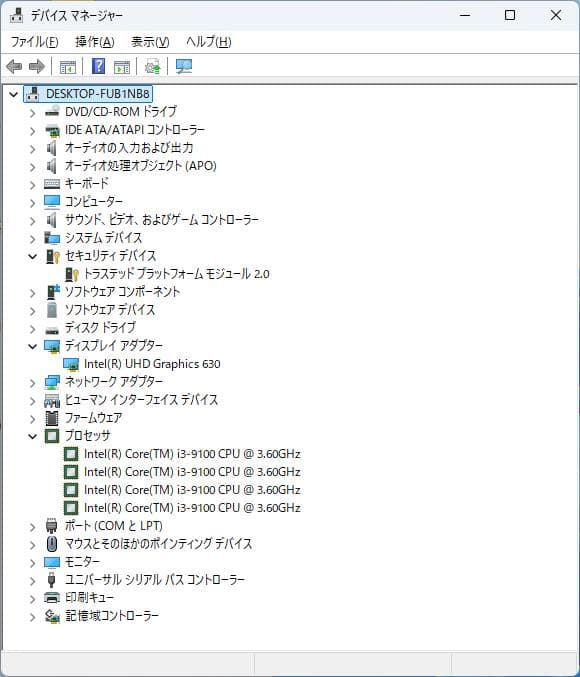Image resolution: width=580 pixels, height=677 pixels.
Task: Select オーディオ処理オブジェクト (APO) label
Action: pos(140,166)
